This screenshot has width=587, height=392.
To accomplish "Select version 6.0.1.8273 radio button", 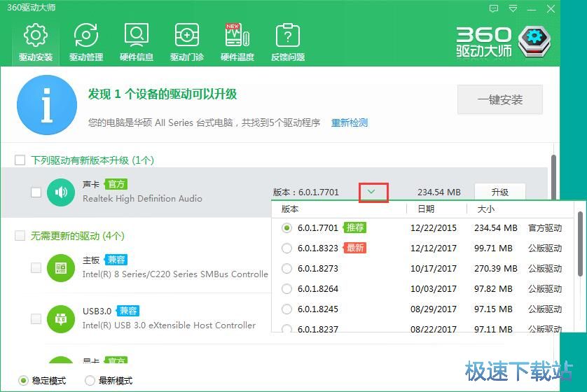I will click(286, 268).
